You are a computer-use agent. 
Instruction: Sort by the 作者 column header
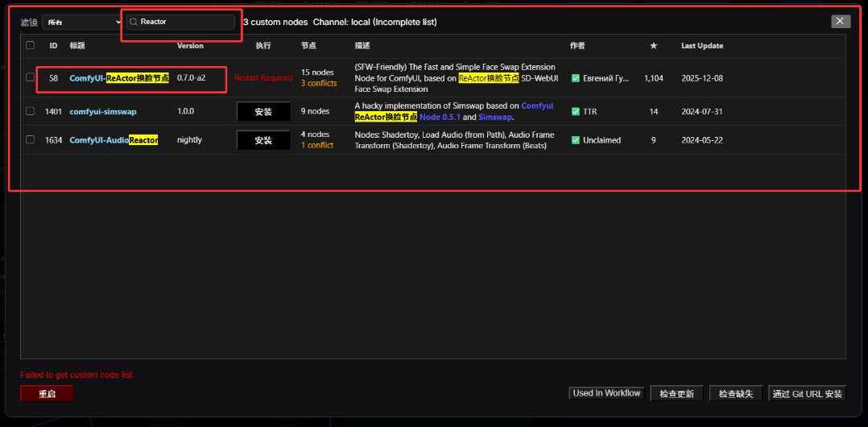tap(577, 46)
